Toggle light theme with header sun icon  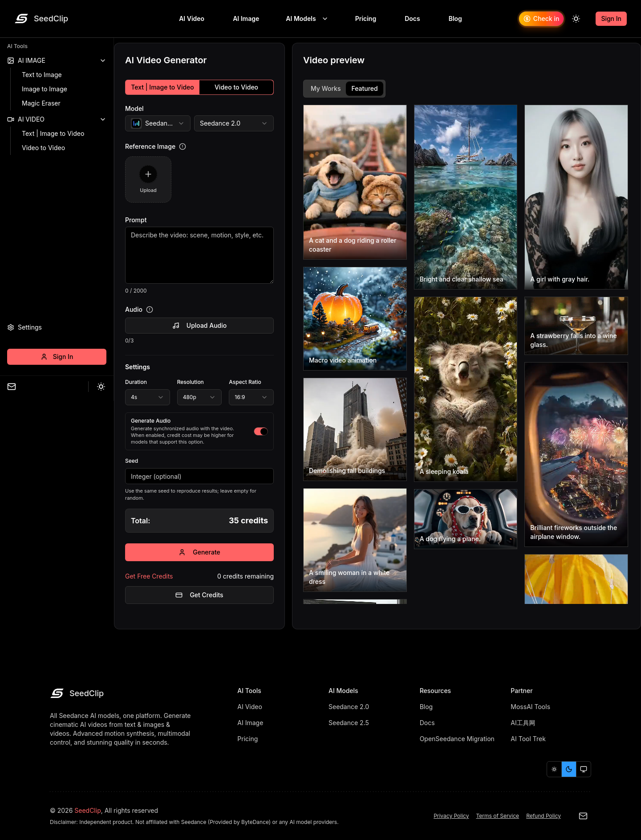(x=576, y=19)
